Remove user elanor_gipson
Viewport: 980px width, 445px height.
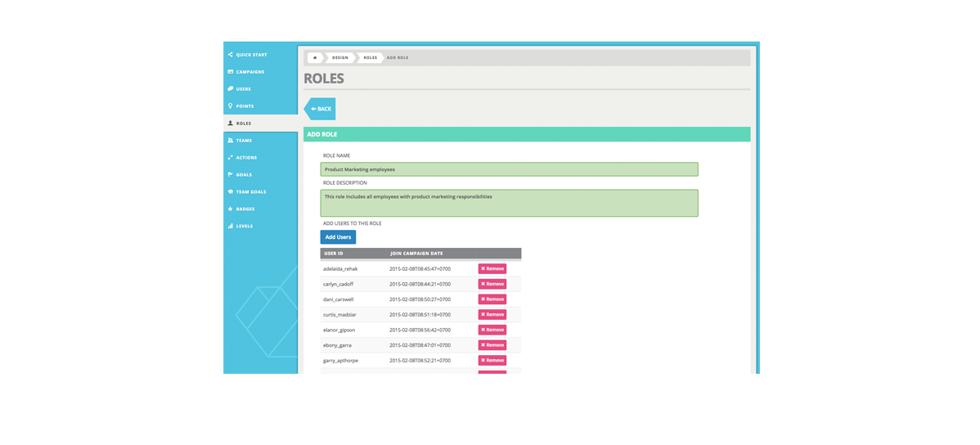(492, 330)
